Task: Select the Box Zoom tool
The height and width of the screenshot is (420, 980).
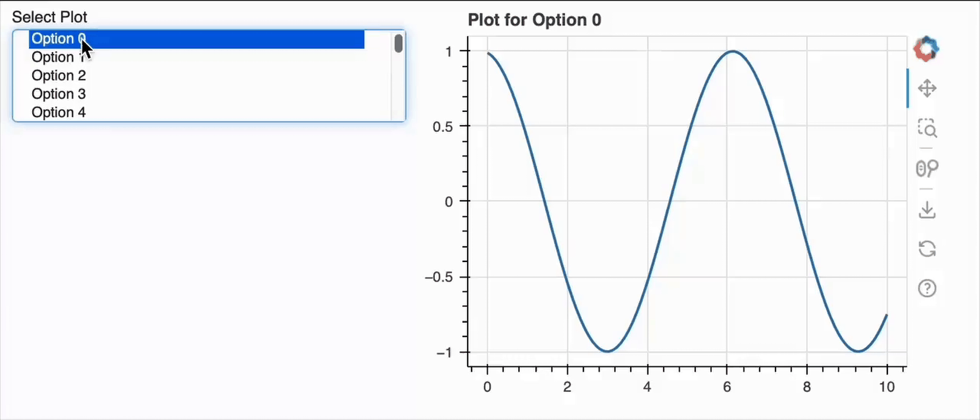Action: tap(927, 128)
